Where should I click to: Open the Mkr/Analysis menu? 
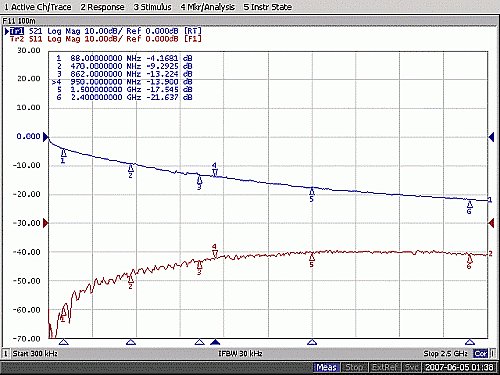pyautogui.click(x=208, y=7)
